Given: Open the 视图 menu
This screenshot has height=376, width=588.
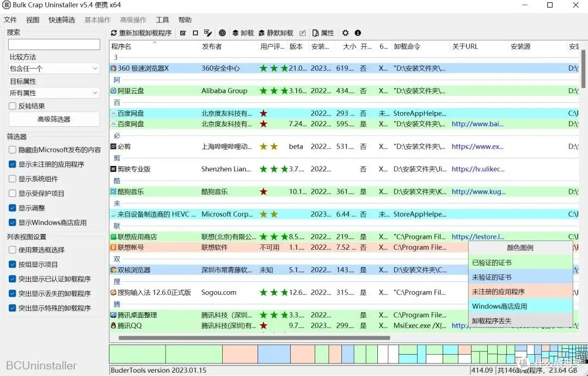Looking at the screenshot, I should [33, 20].
